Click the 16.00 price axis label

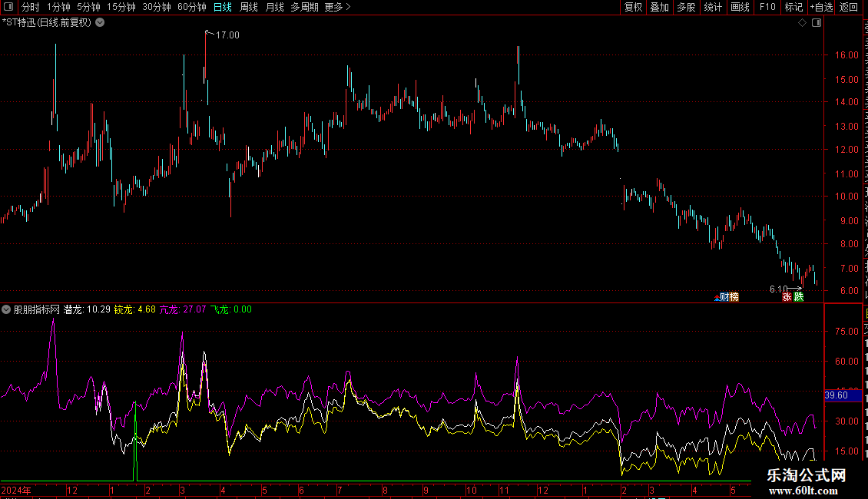847,55
